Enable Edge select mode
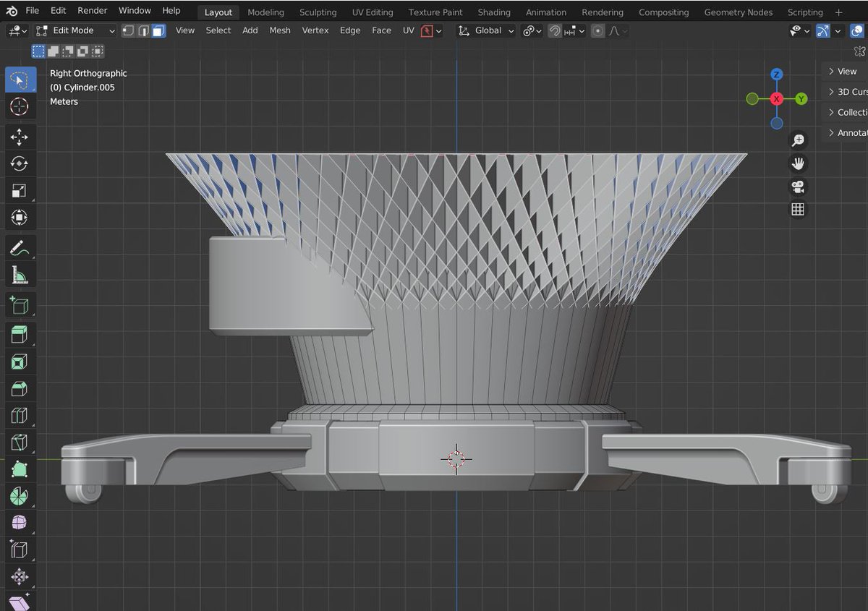 pos(143,30)
